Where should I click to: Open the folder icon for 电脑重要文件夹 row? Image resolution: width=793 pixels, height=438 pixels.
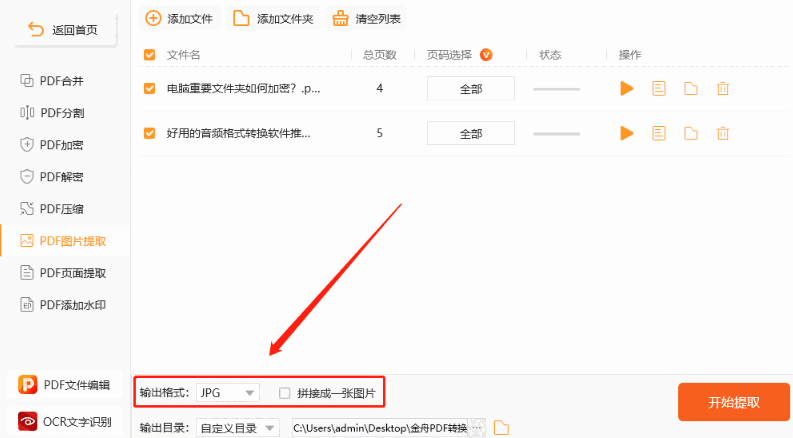[691, 89]
